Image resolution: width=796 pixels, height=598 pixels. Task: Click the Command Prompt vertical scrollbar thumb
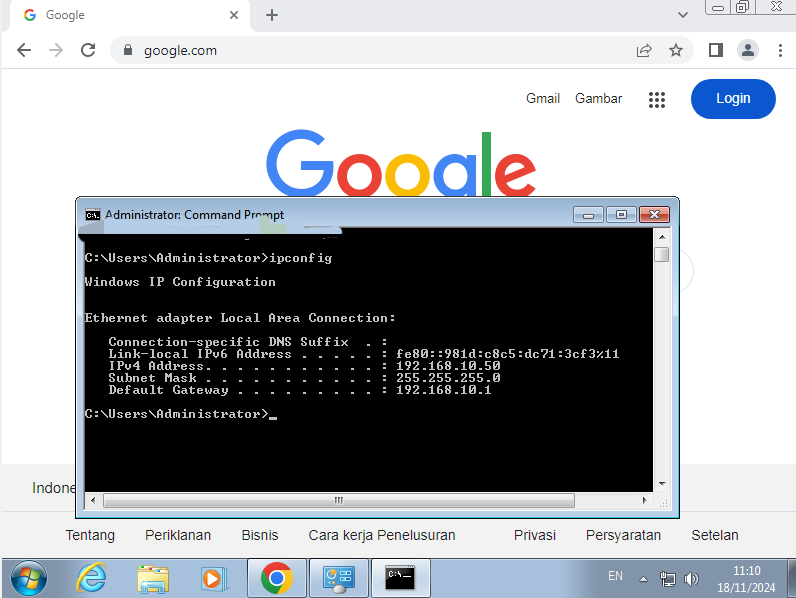coord(661,254)
